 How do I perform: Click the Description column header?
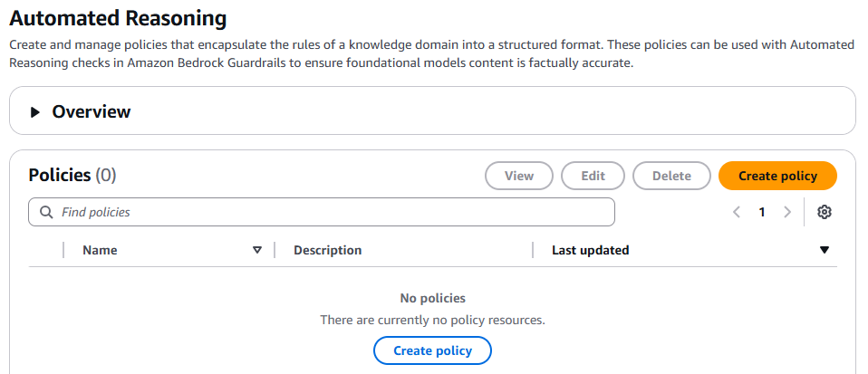coord(327,251)
